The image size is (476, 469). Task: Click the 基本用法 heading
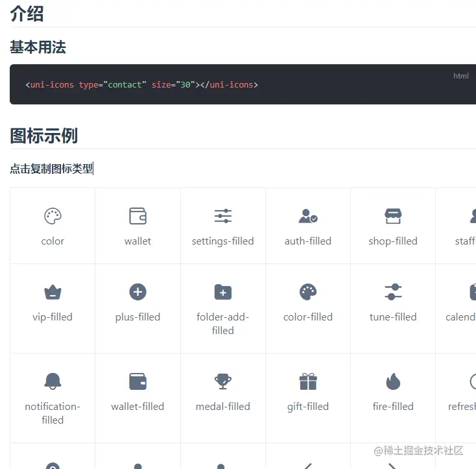38,47
